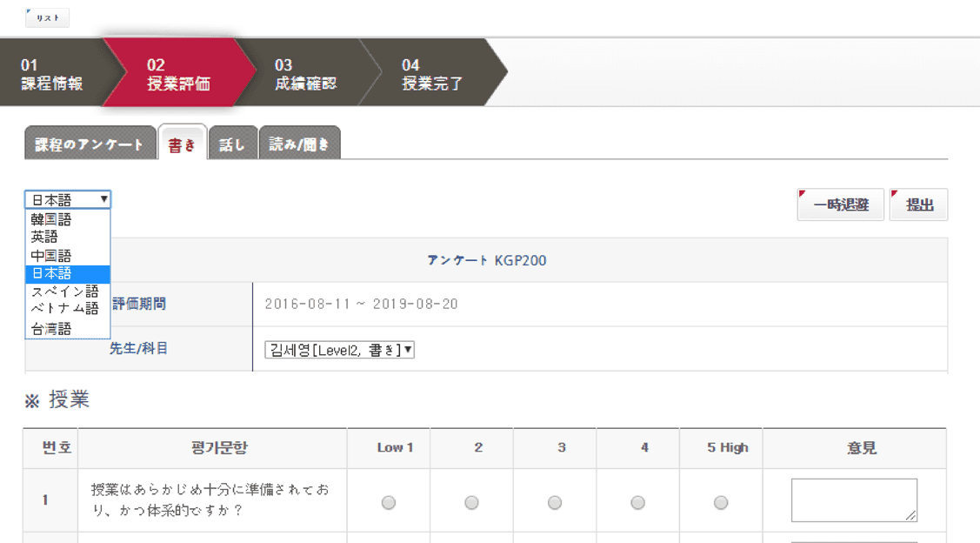
Task: Switch to the 読み/聞き tab
Action: (x=299, y=144)
